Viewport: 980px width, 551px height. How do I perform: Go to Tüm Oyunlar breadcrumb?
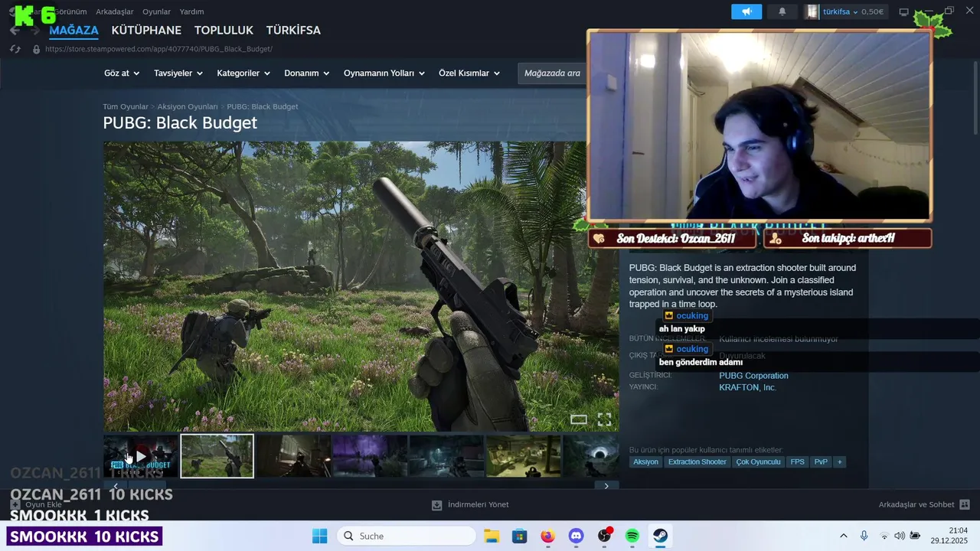pyautogui.click(x=126, y=106)
